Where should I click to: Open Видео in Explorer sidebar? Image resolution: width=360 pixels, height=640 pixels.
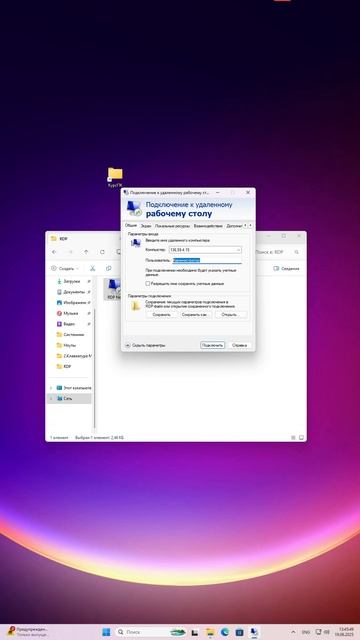69,324
